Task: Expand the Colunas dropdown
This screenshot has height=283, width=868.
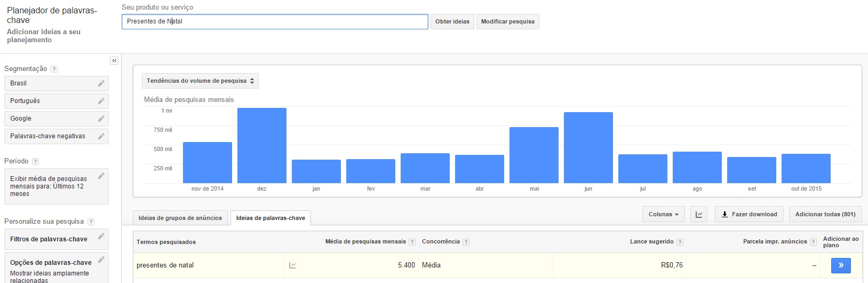Action: (x=664, y=215)
